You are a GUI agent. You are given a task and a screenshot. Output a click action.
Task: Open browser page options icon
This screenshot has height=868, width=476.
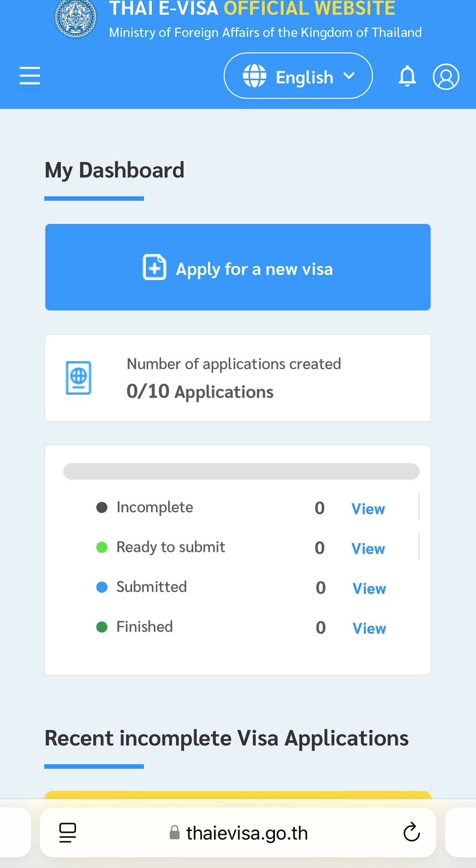[68, 832]
